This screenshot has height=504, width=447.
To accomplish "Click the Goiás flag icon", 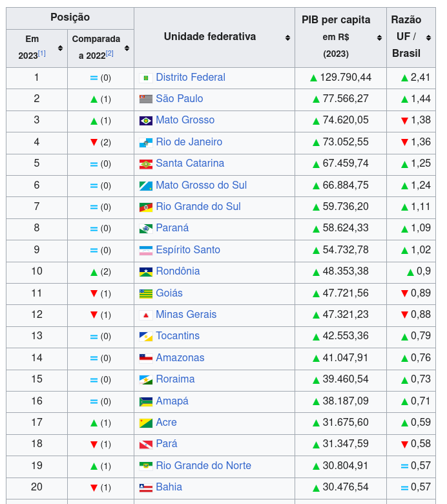I will 145,294.
